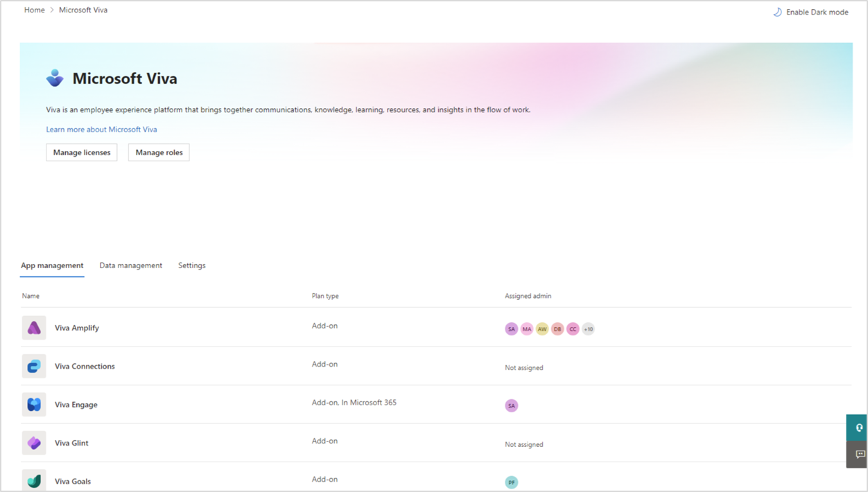Viewport: 868px width, 492px height.
Task: Open the gray feedback chat icon
Action: coord(859,454)
